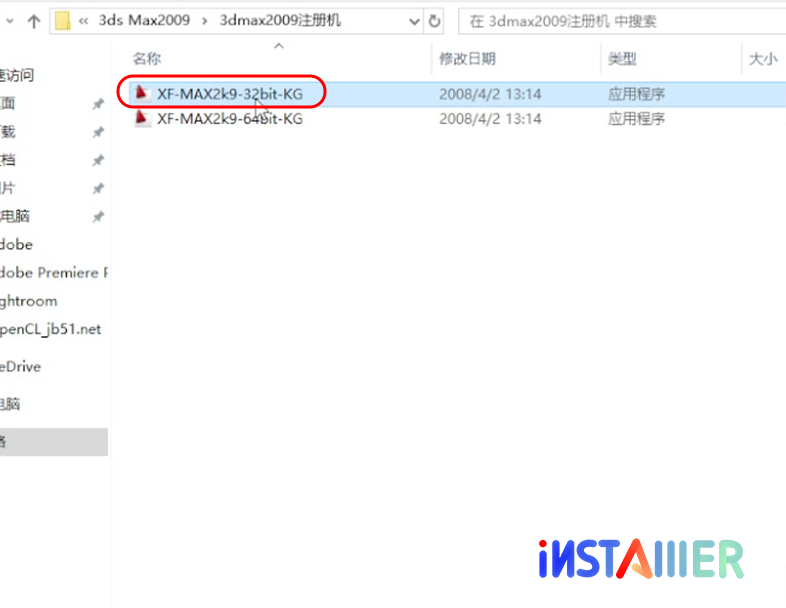This screenshot has height=608, width=786.
Task: Select the XF-MAX2k9-32bit-KG file
Action: [x=230, y=94]
